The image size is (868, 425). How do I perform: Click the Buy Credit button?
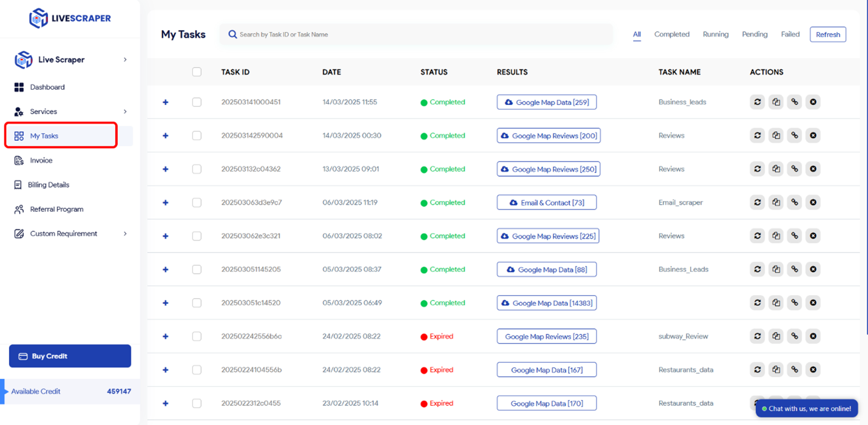70,356
